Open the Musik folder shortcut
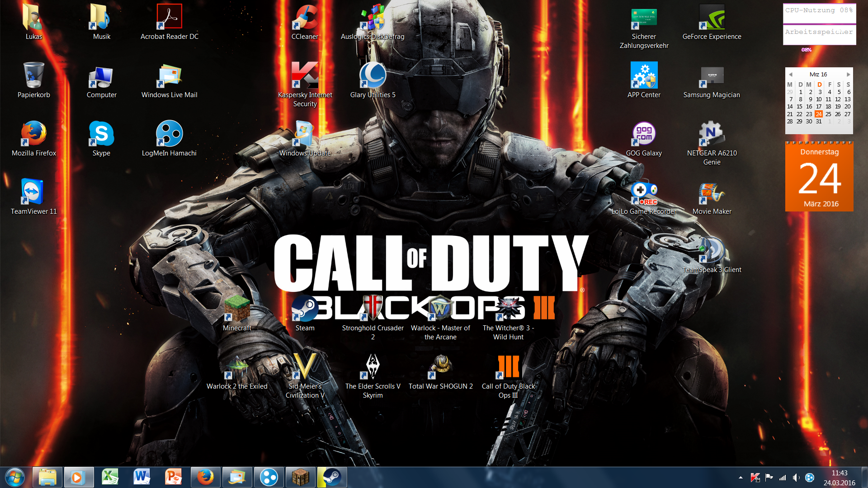This screenshot has width=868, height=488. (x=101, y=22)
